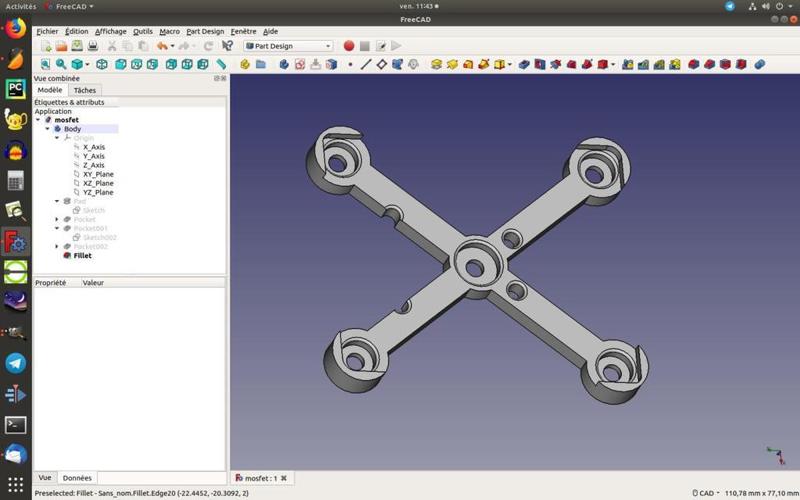This screenshot has height=500, width=800.
Task: Set isometric view with cube icon
Action: (x=77, y=64)
